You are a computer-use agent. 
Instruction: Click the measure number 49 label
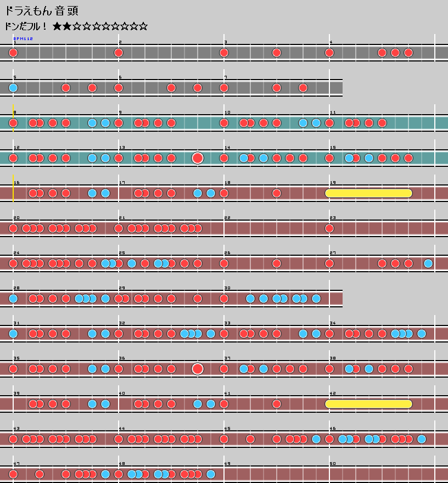tap(227, 464)
